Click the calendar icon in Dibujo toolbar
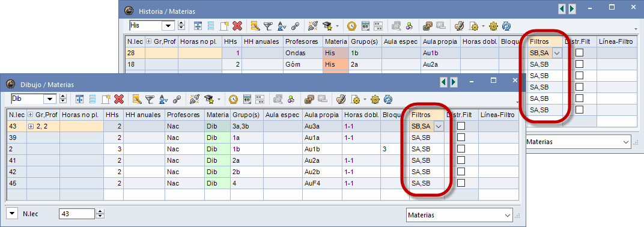The image size is (644, 227). (x=247, y=99)
